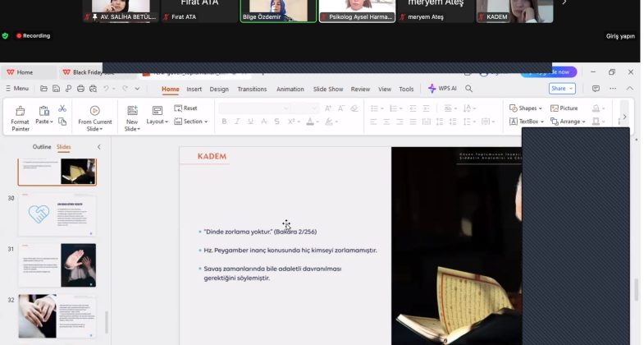The height and width of the screenshot is (345, 644).
Task: Open the Print Preview icon
Action: click(x=94, y=89)
